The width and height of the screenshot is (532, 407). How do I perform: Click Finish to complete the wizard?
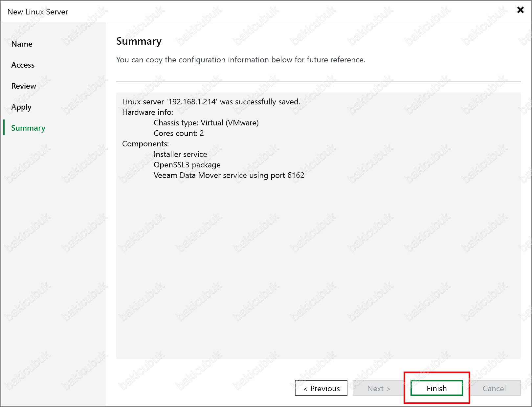pyautogui.click(x=436, y=388)
